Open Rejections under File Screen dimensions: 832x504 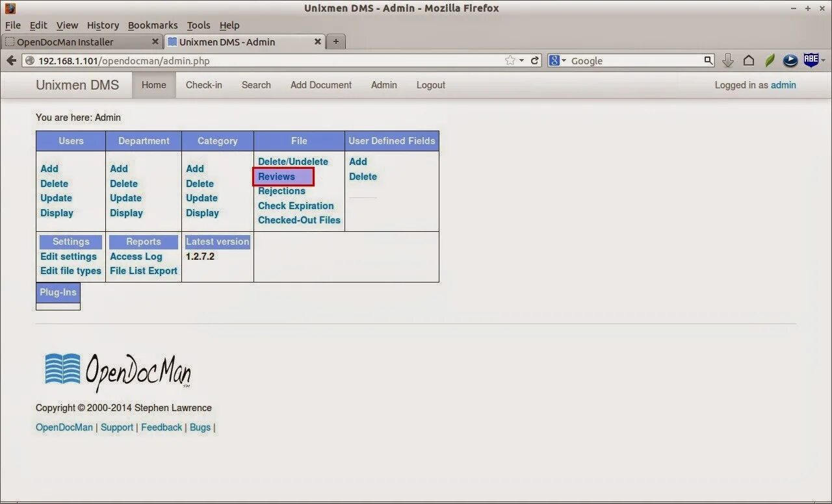click(x=281, y=191)
